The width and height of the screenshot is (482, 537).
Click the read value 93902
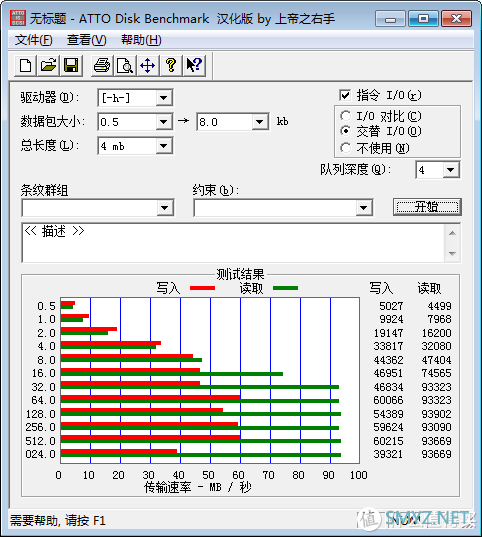tap(436, 414)
